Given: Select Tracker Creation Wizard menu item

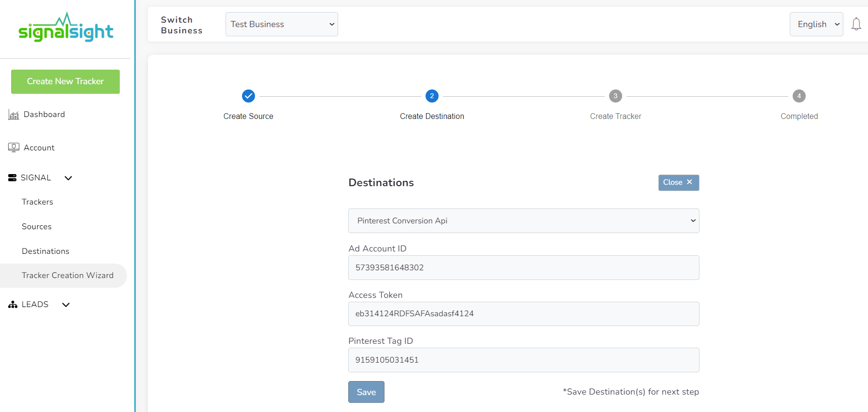Looking at the screenshot, I should 63,276.
